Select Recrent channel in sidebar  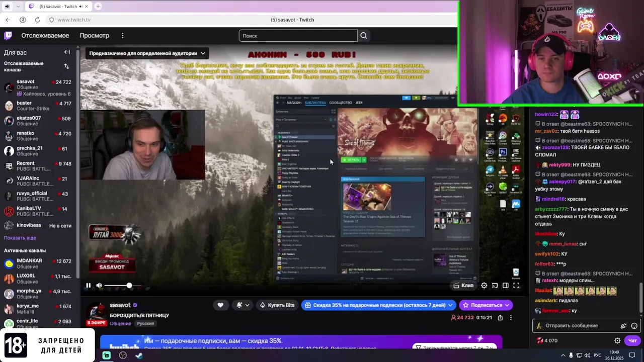[x=39, y=166]
